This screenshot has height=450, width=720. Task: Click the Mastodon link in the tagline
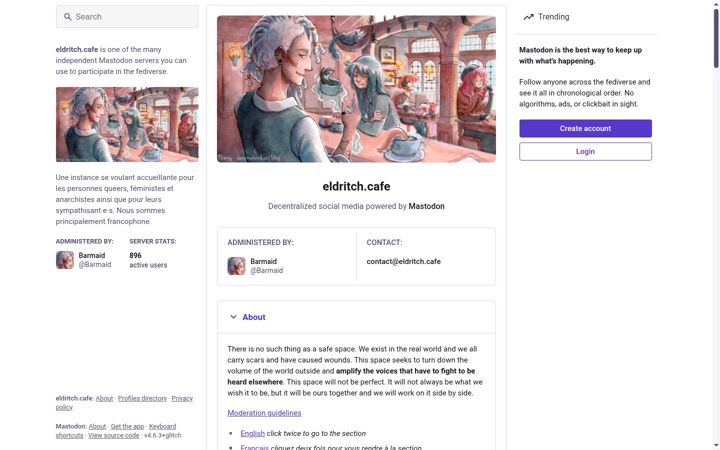pyautogui.click(x=427, y=206)
